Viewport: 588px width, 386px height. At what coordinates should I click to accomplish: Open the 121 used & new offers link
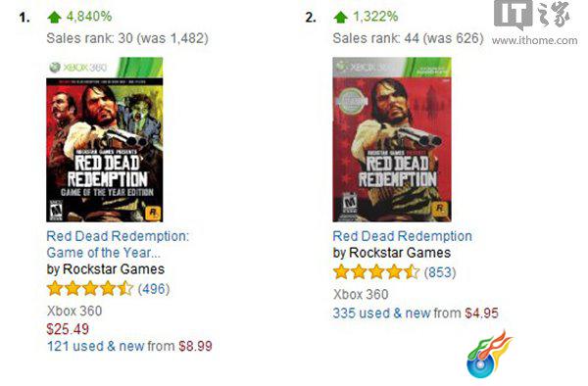(x=96, y=346)
